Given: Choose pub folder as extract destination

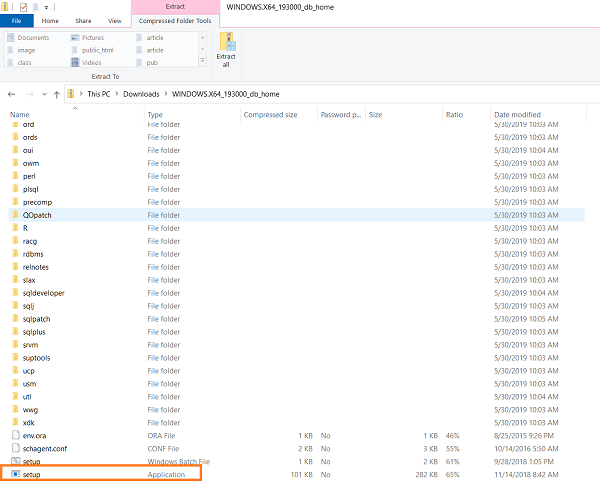Looking at the screenshot, I should coord(147,62).
